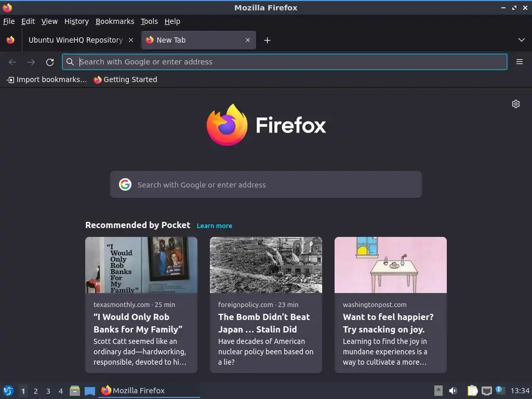This screenshot has width=532, height=399.
Task: Reload the current page
Action: [x=50, y=62]
